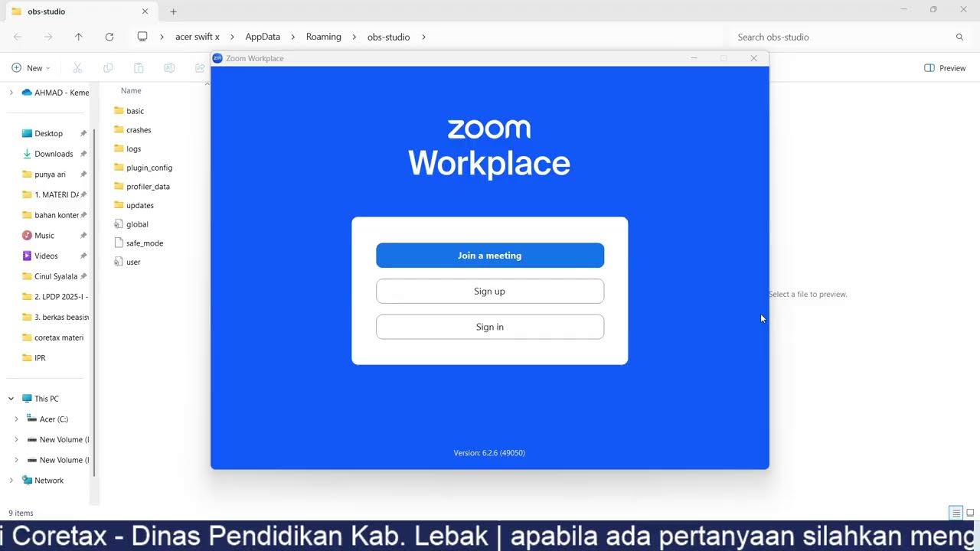Click the Videos icon in sidebar
This screenshot has width=980, height=551.
pos(27,256)
